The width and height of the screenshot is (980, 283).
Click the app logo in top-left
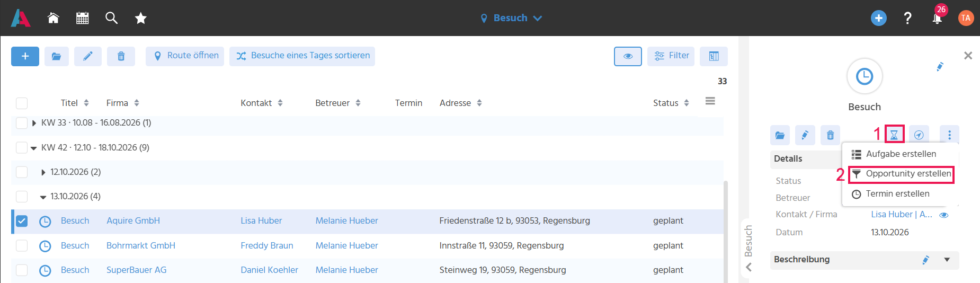[x=21, y=18]
